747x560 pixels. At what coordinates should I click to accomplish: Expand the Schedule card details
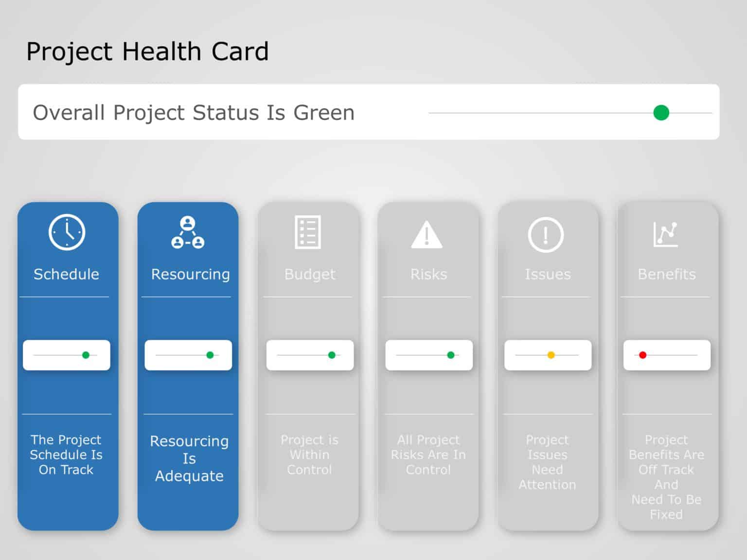coord(67,274)
